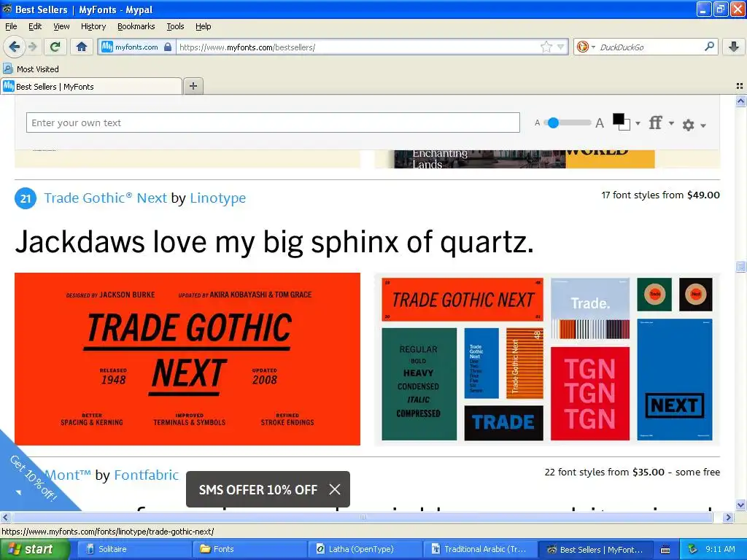Click the 9:11 AM clock
747x560 pixels.
720,549
